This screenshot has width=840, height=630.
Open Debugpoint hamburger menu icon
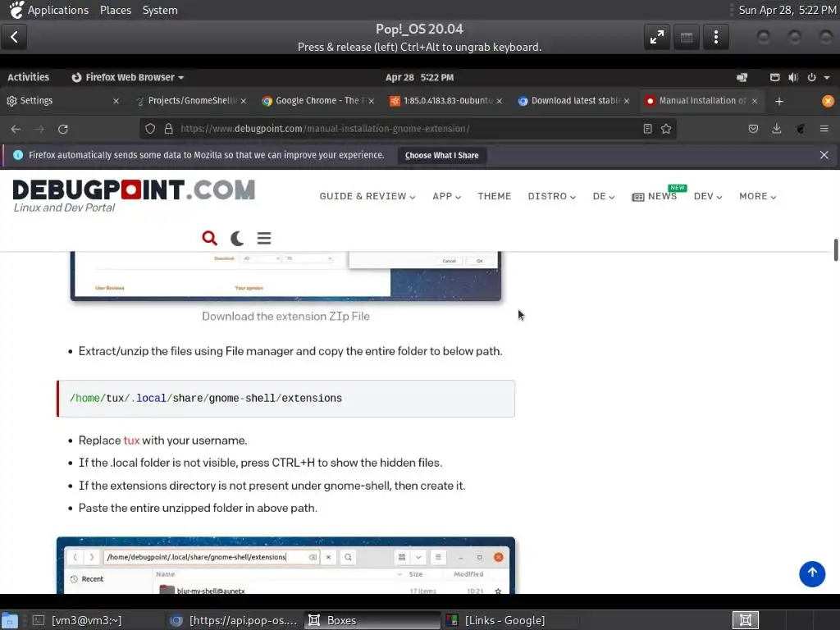point(264,238)
